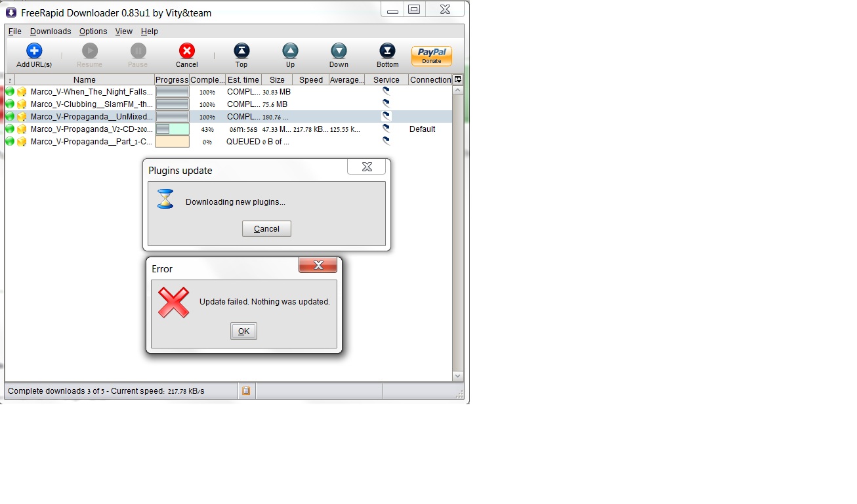Move selection to Top of queue
857x504 pixels.
click(241, 51)
